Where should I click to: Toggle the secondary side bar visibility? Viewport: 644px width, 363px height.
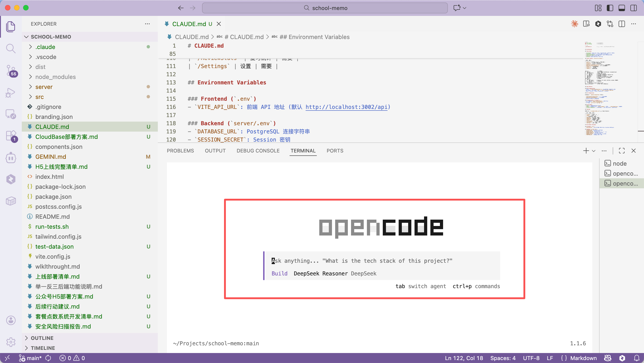click(633, 8)
